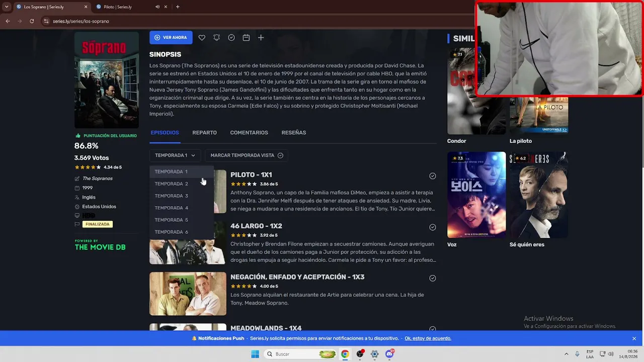Add series to a list with plus icon
The width and height of the screenshot is (644, 362).
[x=261, y=38]
